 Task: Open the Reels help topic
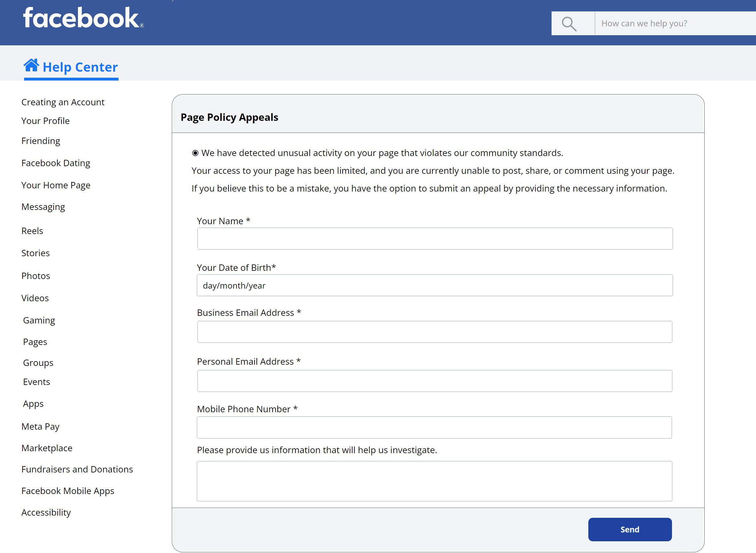32,231
